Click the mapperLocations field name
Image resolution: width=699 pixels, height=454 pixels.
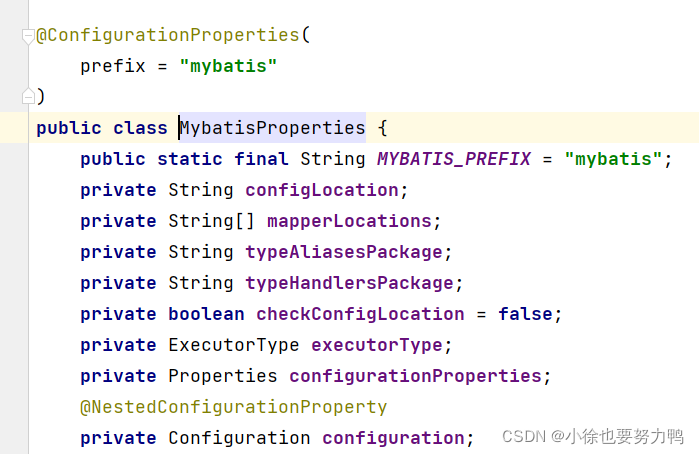pyautogui.click(x=349, y=221)
